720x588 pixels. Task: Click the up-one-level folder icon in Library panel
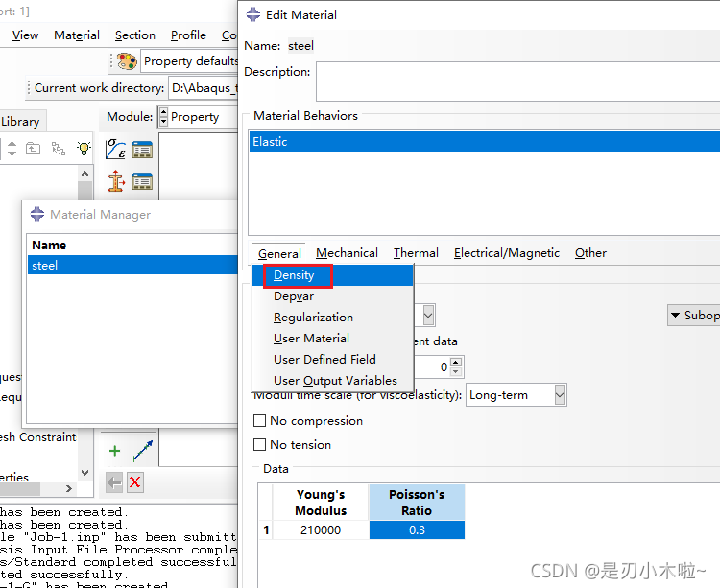pos(33,148)
